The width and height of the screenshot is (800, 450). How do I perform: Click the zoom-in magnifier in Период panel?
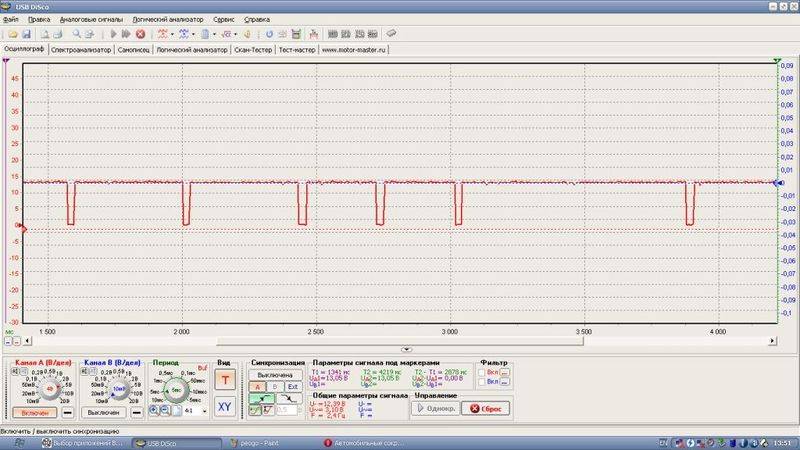[x=155, y=410]
